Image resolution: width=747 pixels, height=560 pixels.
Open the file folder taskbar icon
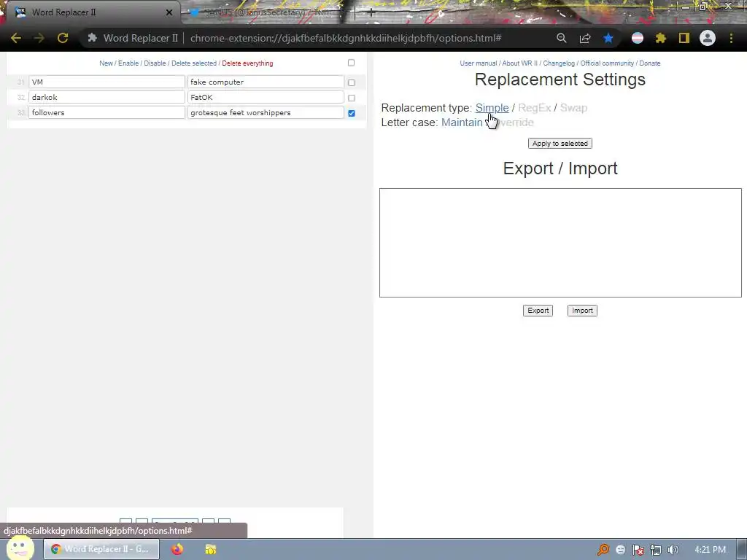tap(211, 549)
